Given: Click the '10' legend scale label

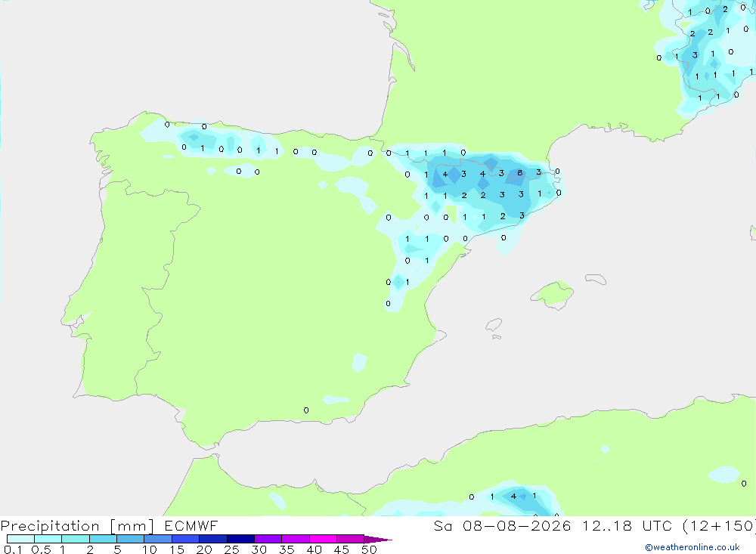Looking at the screenshot, I should click(x=150, y=549).
